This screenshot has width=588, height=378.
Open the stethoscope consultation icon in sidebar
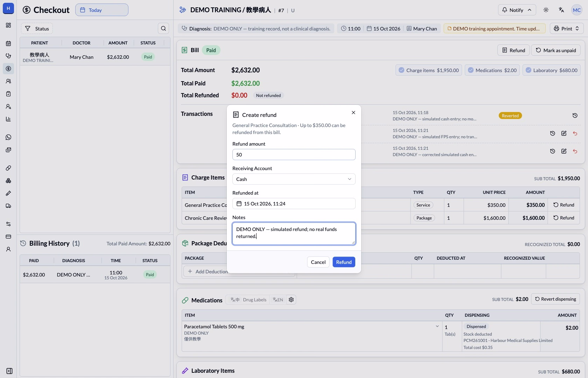tap(8, 56)
